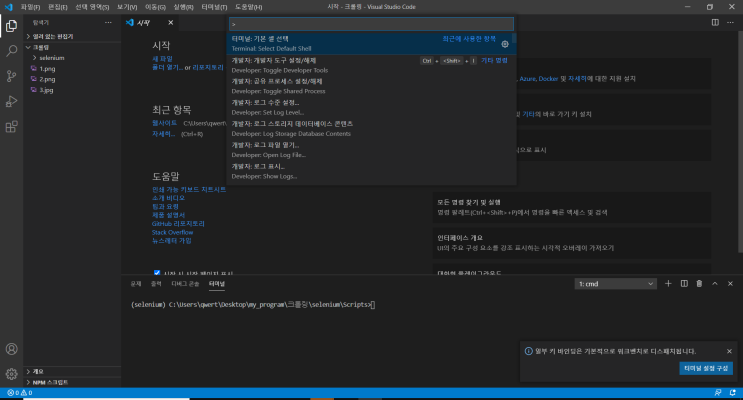Switch to the 디버그 콘솔 panel tab
The image size is (743, 400).
pyautogui.click(x=185, y=283)
